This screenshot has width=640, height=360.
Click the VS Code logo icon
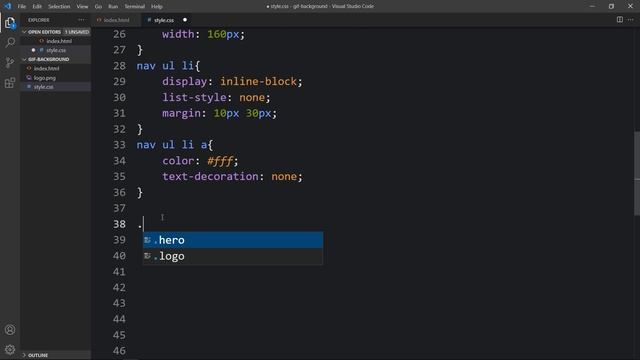(x=7, y=6)
